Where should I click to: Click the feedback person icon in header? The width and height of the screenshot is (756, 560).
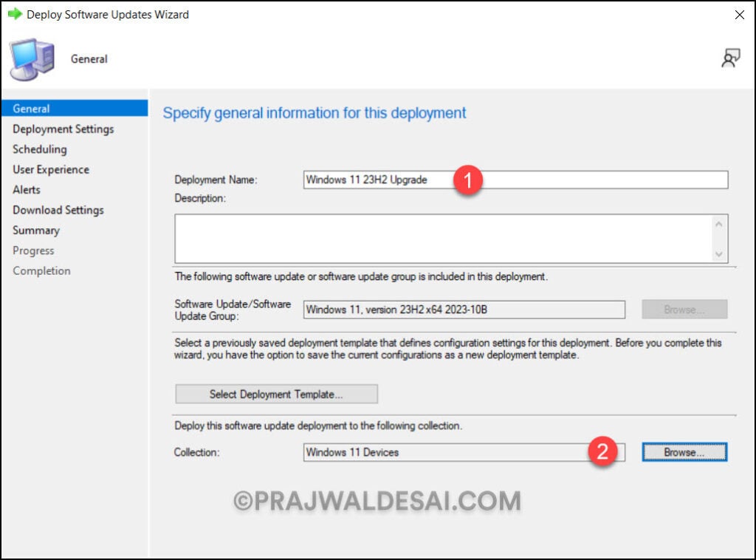(x=730, y=58)
